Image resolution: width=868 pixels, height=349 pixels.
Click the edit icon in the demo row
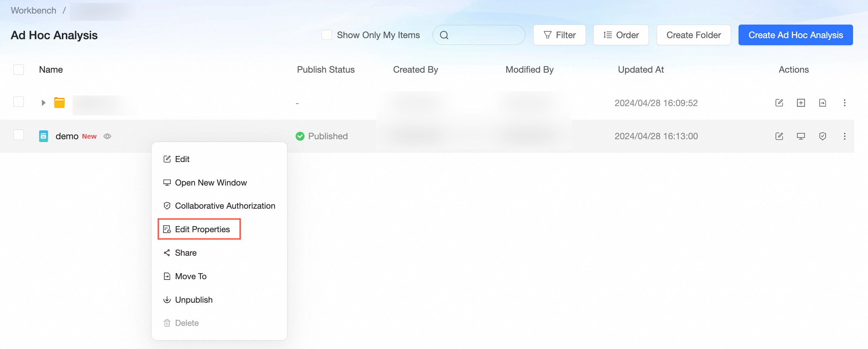[x=779, y=136]
